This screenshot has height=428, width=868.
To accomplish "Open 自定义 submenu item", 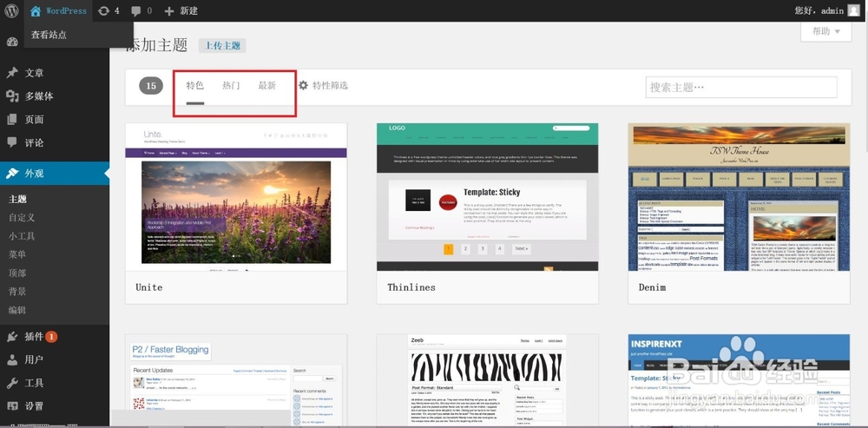I will (x=22, y=218).
